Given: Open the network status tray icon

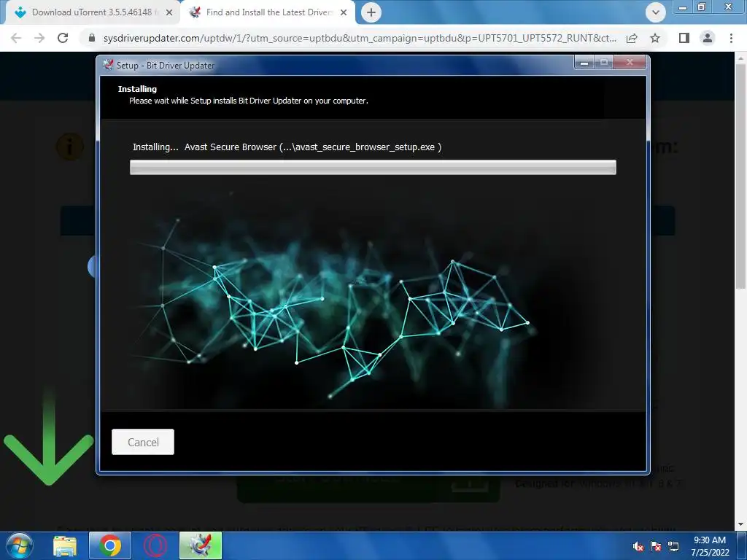Looking at the screenshot, I should 673,547.
